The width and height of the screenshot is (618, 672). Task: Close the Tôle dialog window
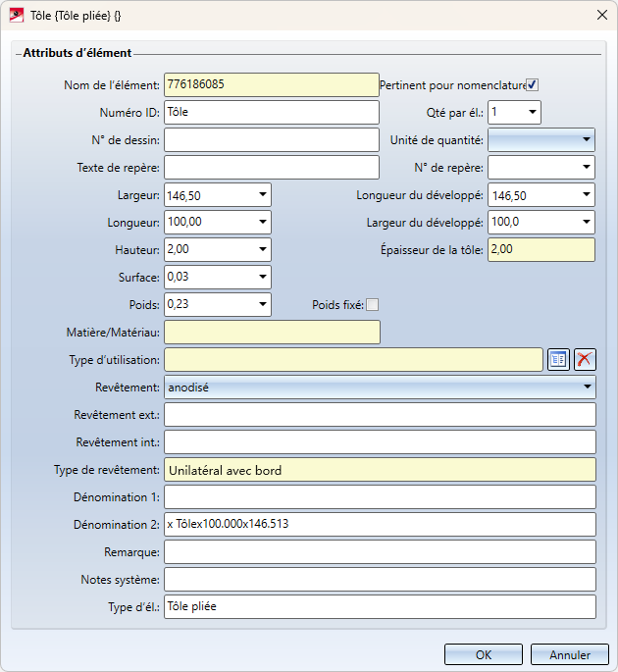601,15
